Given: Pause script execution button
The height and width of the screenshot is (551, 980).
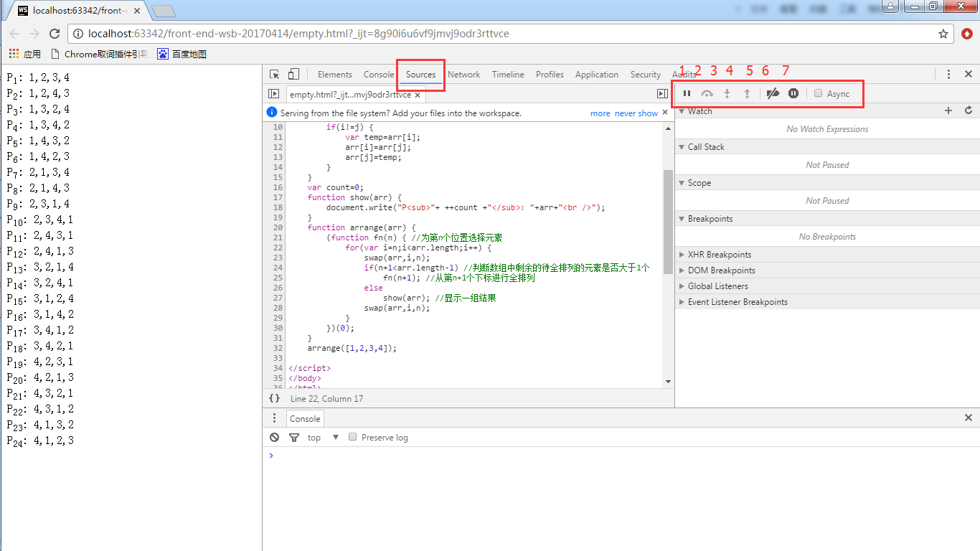Looking at the screenshot, I should tap(687, 94).
